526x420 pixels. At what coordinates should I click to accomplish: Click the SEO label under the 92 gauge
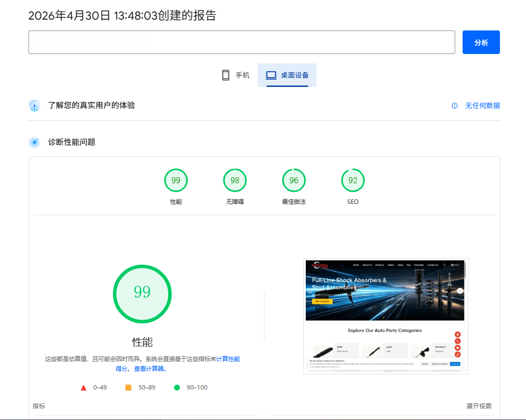[353, 202]
